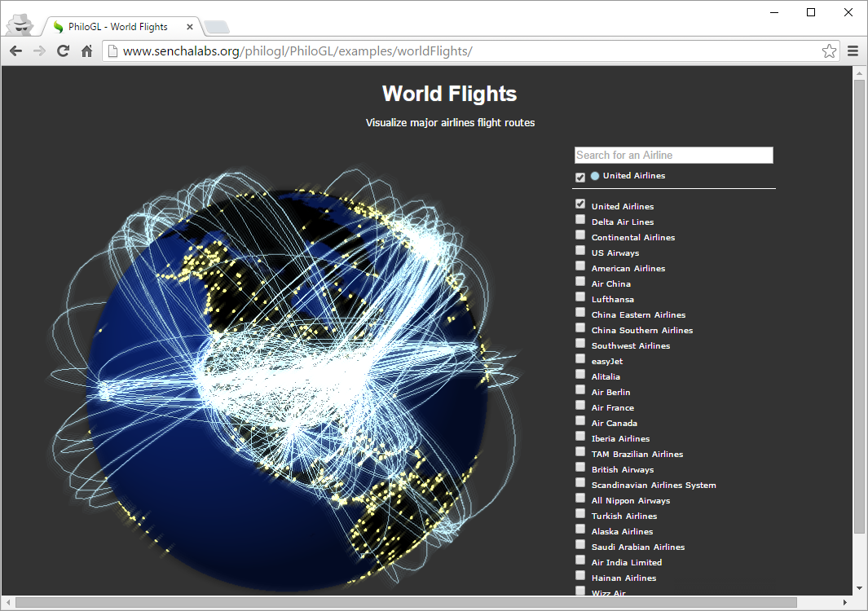Image resolution: width=868 pixels, height=611 pixels.
Task: Uncheck the selected United Airlines box at top
Action: (580, 177)
